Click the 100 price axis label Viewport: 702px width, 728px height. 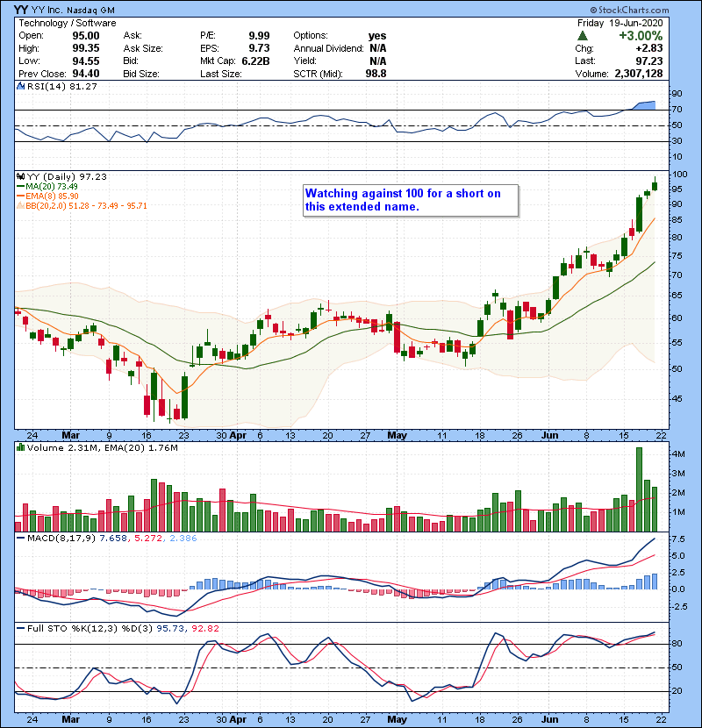tap(680, 175)
